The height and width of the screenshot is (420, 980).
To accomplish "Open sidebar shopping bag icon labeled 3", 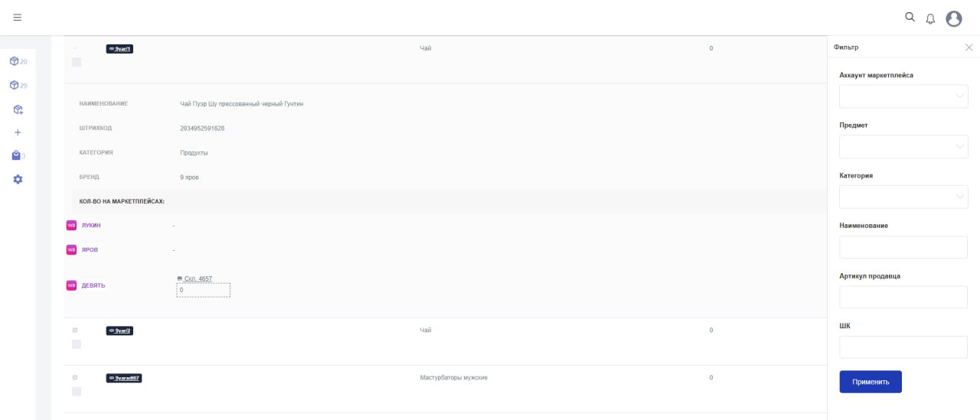I will click(x=16, y=155).
